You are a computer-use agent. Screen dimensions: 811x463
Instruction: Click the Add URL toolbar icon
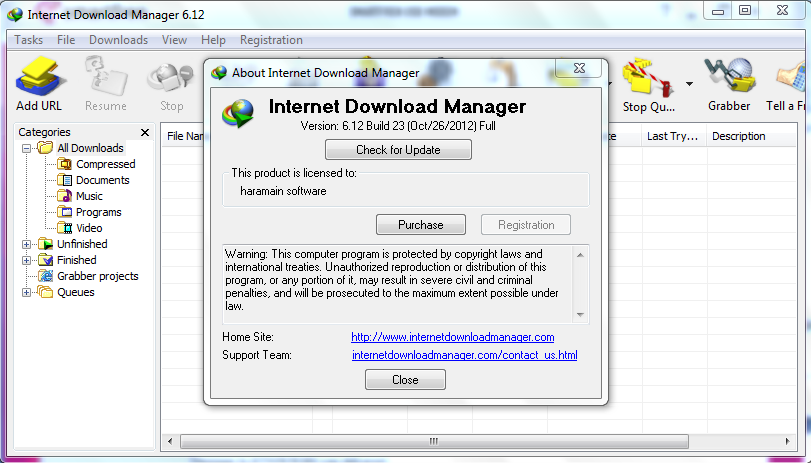[40, 77]
